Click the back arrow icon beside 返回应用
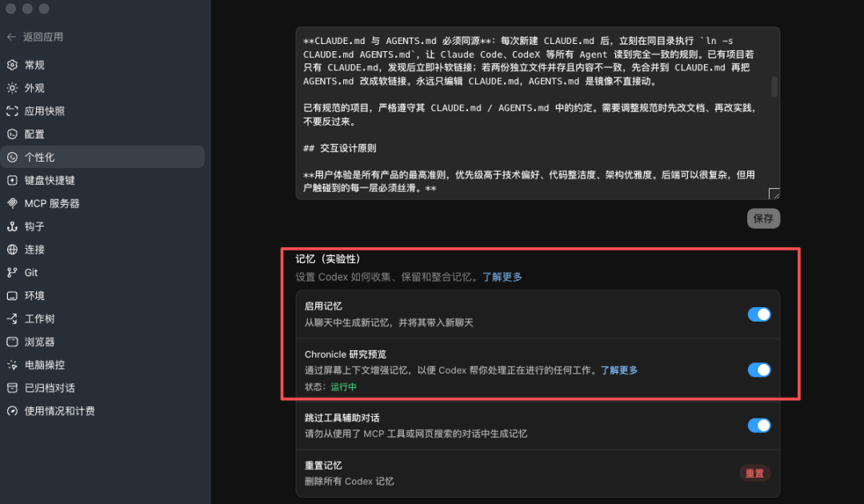This screenshot has width=864, height=504. click(11, 37)
